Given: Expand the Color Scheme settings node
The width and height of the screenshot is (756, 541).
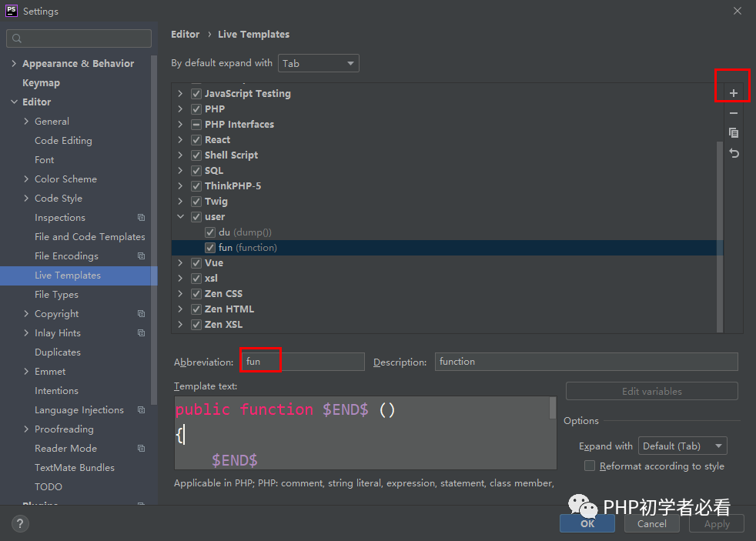Looking at the screenshot, I should pos(26,179).
